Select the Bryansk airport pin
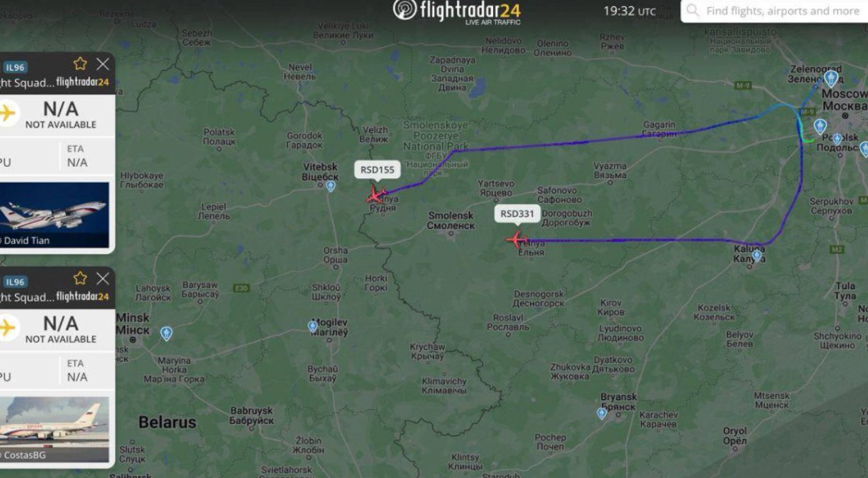Image resolution: width=868 pixels, height=478 pixels. pyautogui.click(x=602, y=414)
